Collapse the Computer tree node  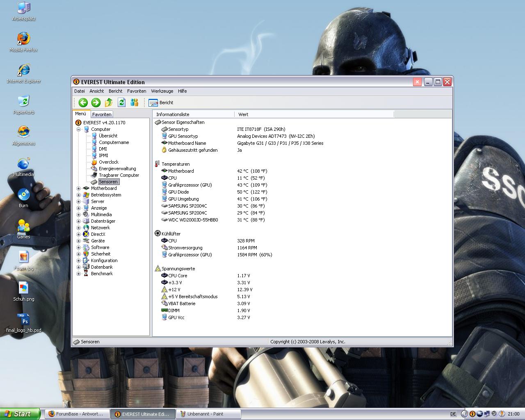[x=79, y=129]
